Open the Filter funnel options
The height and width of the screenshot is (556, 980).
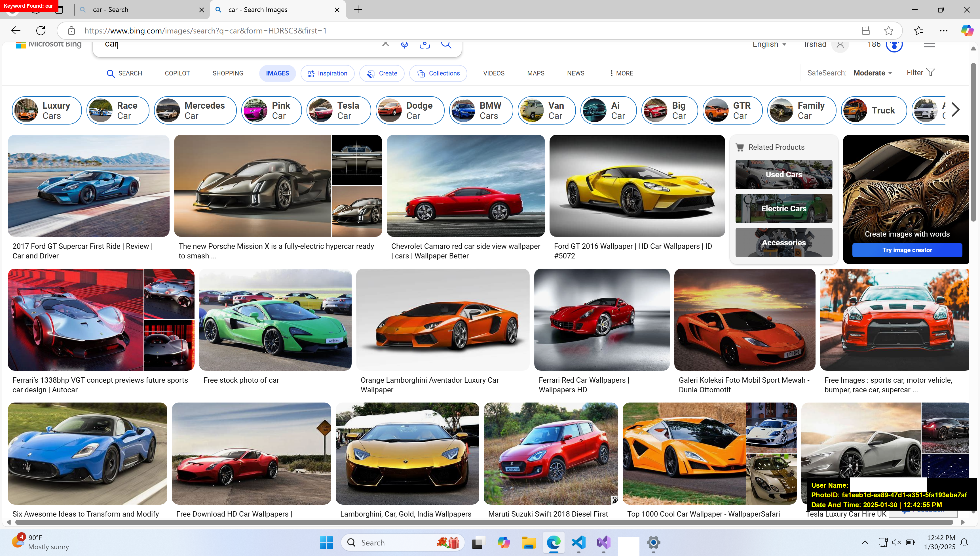[920, 73]
